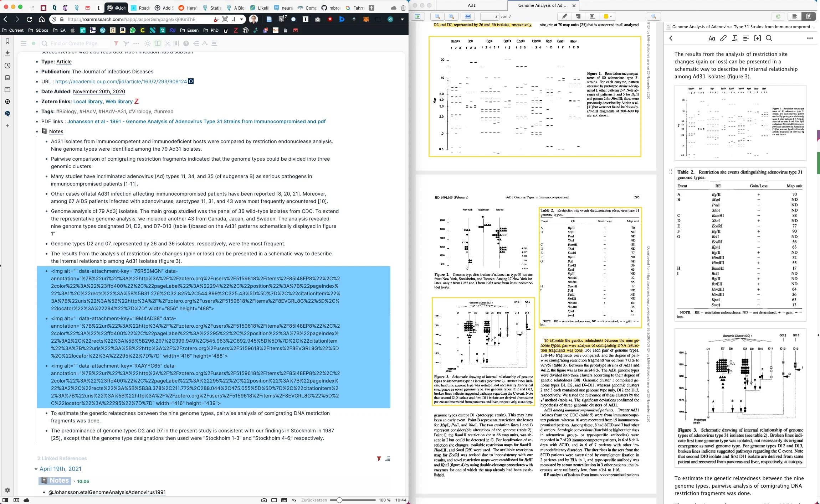
Task: Find text in the note editor
Action: (x=769, y=38)
